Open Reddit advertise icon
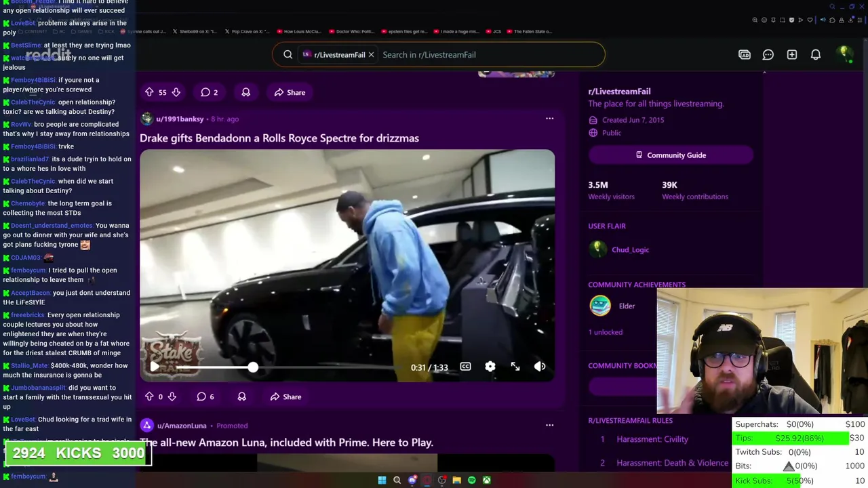 (745, 55)
